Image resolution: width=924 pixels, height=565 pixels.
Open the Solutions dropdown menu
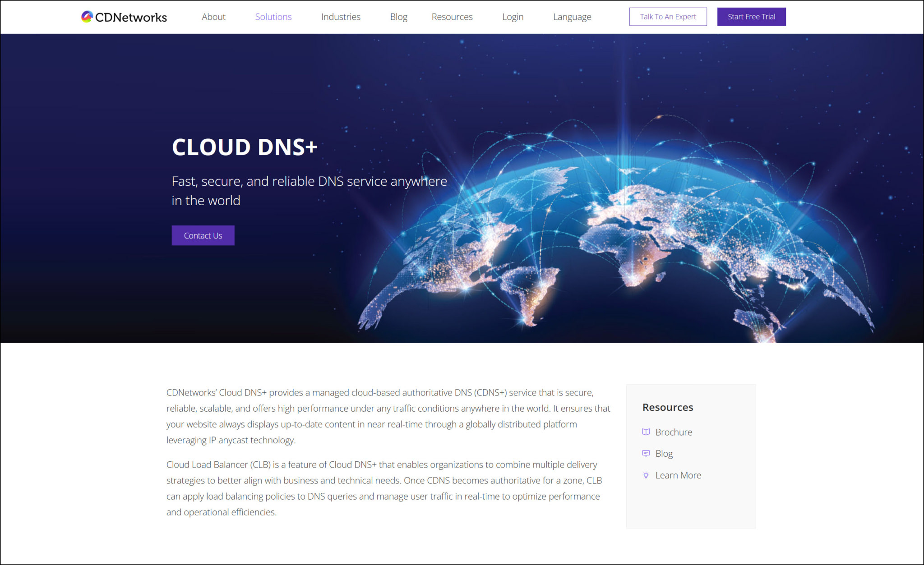[273, 17]
